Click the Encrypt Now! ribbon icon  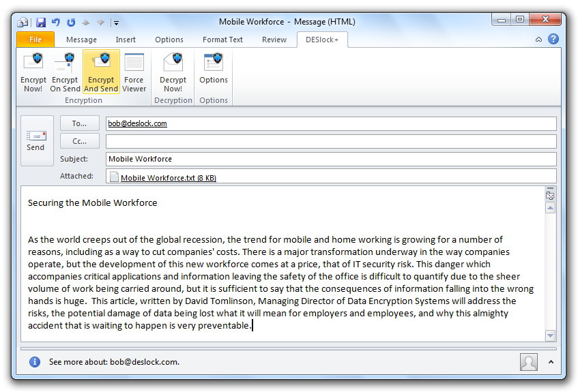tap(33, 72)
